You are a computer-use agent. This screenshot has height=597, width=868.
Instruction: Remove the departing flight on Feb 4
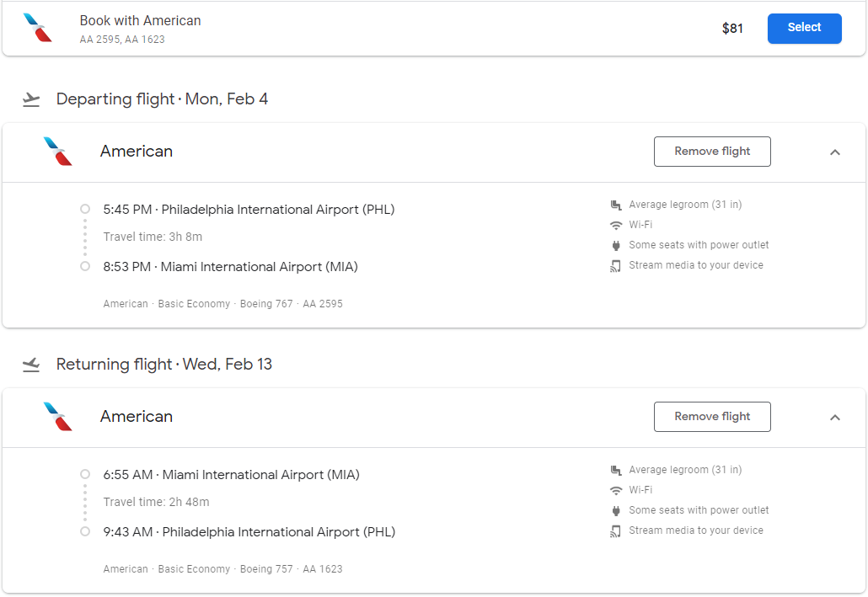click(x=712, y=152)
